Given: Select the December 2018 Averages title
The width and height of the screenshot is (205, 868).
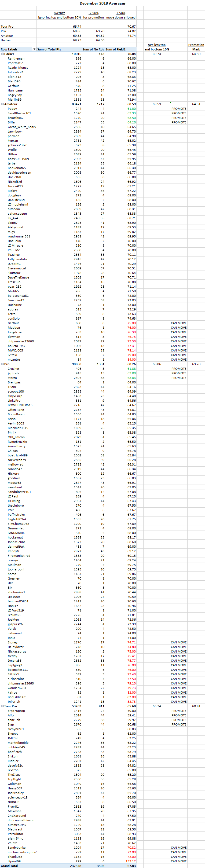Looking at the screenshot, I should click(x=102, y=3).
